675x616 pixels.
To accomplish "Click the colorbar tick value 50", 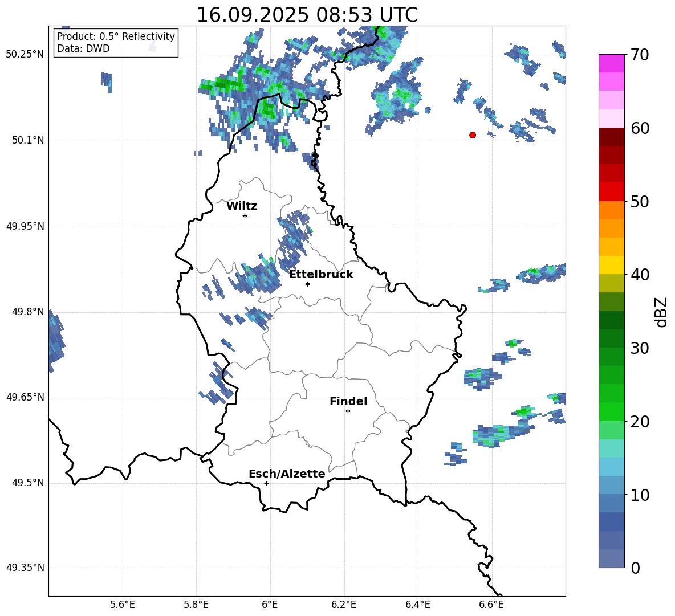I will [640, 202].
